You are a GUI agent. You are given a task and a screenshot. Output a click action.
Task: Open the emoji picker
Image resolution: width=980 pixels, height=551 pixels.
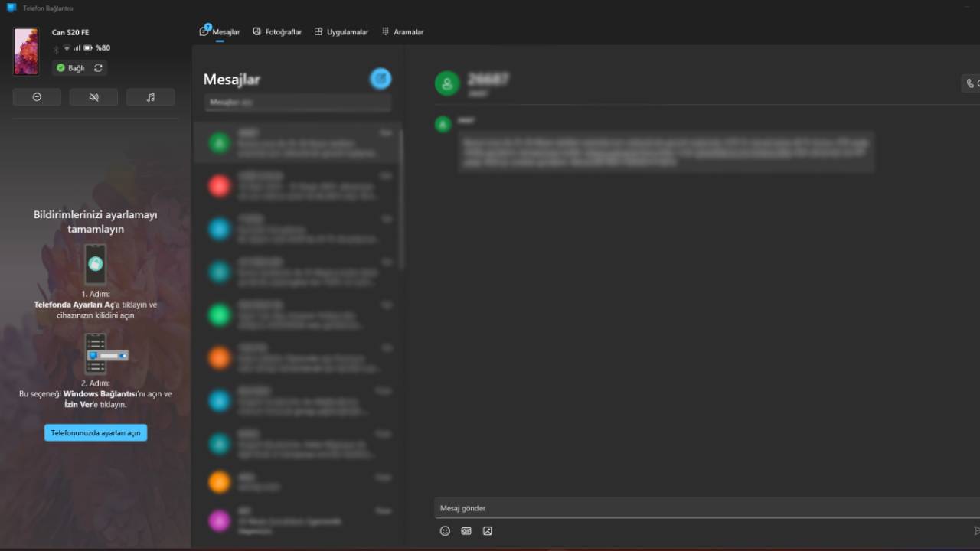445,530
